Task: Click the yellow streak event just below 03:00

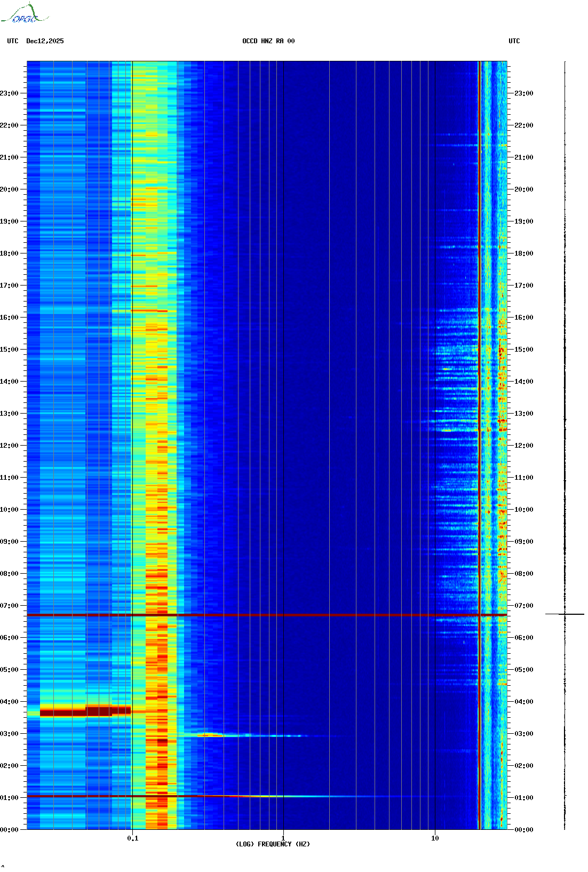Action: point(213,735)
